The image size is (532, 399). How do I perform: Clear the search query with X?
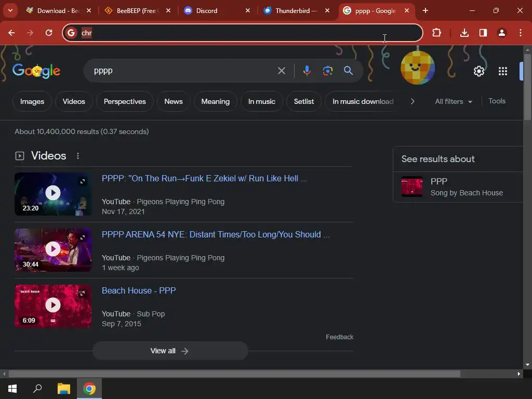[x=281, y=71]
